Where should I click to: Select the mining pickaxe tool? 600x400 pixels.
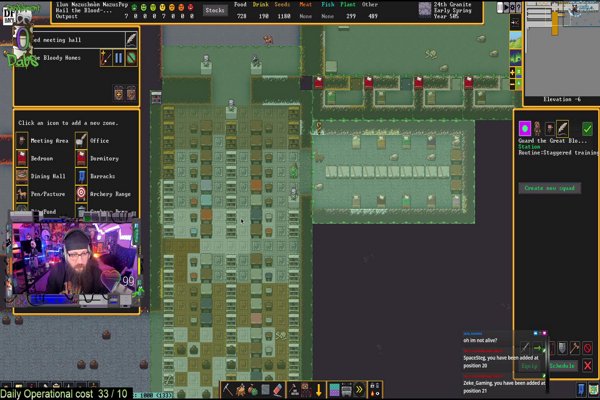pyautogui.click(x=228, y=390)
